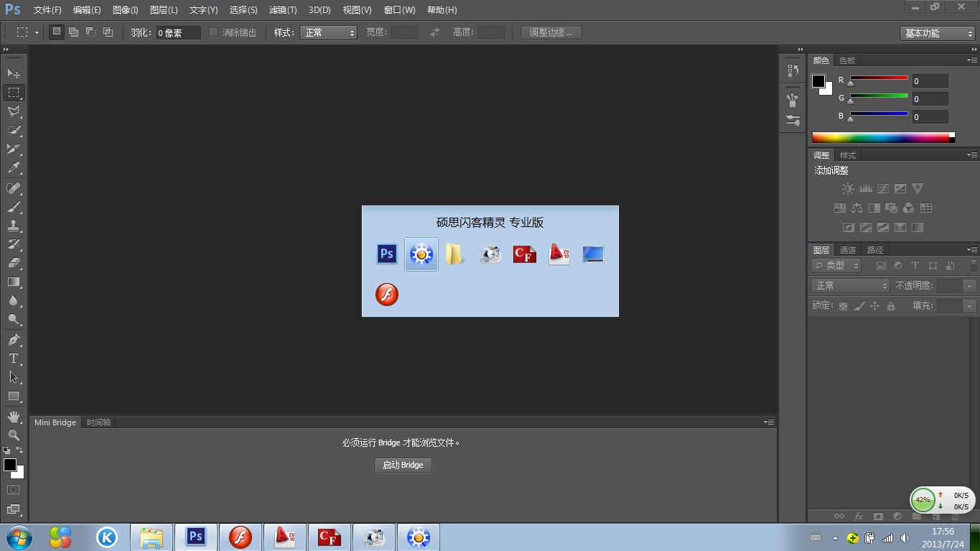Open the 颜色 panel flyout menu

point(971,60)
